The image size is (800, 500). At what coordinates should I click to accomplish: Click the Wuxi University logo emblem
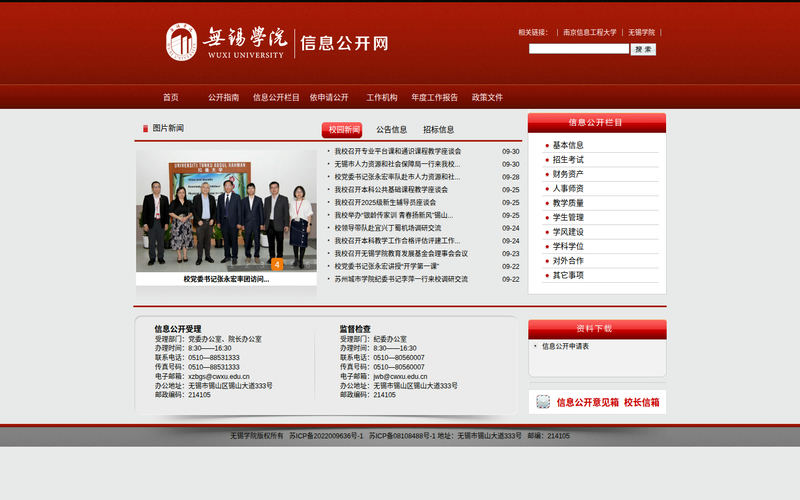click(x=181, y=42)
